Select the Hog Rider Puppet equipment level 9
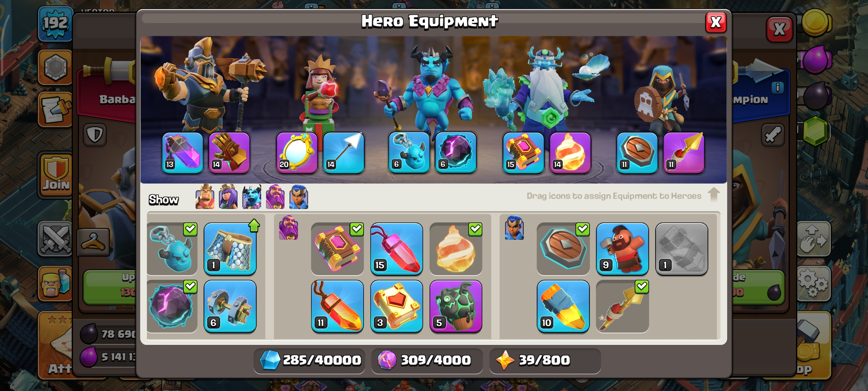 [x=622, y=249]
